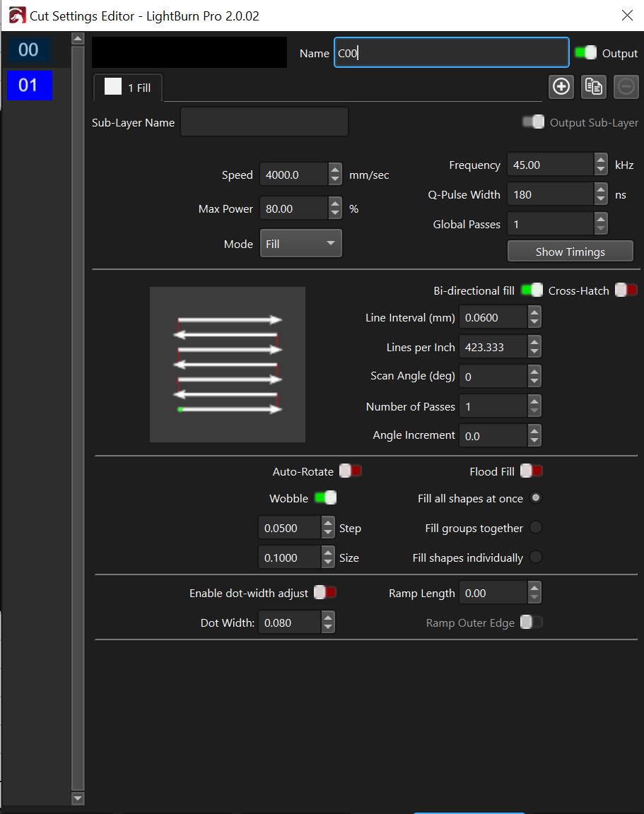
Task: Select Fill groups together radio
Action: pos(535,527)
